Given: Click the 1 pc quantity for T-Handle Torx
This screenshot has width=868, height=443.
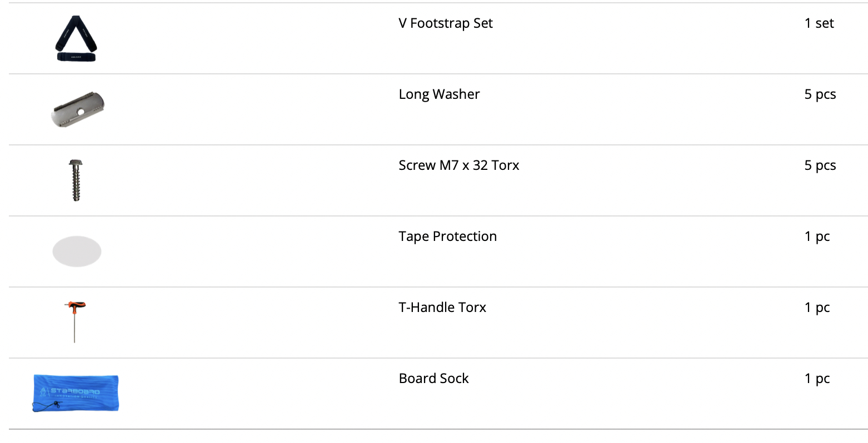Looking at the screenshot, I should tap(817, 308).
